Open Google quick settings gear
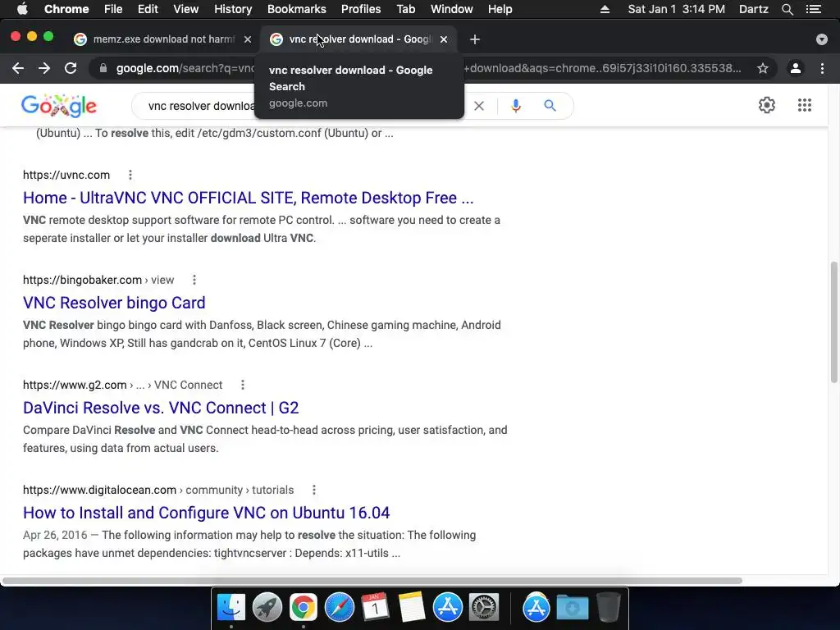The width and height of the screenshot is (840, 630). [767, 105]
